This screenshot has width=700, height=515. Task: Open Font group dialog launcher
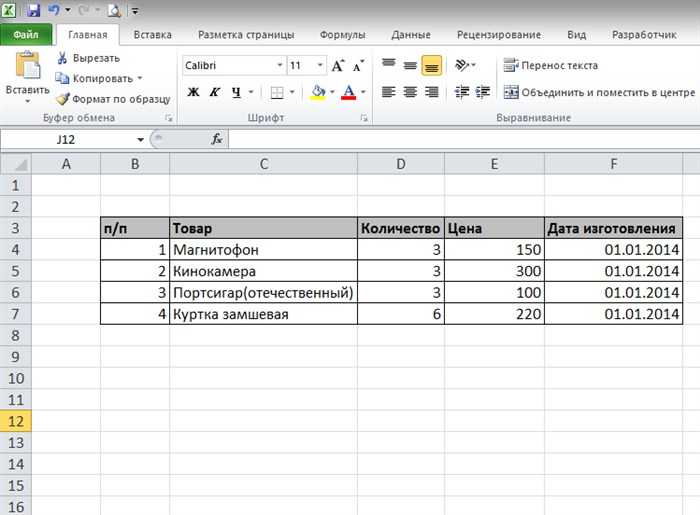364,118
